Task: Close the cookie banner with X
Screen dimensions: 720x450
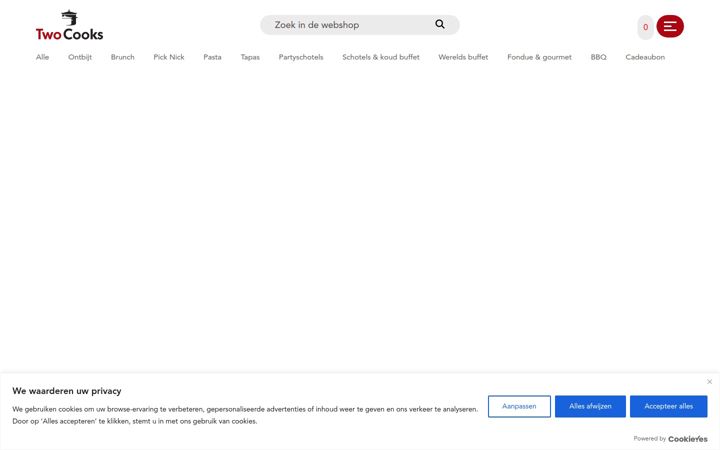Action: coord(709,382)
